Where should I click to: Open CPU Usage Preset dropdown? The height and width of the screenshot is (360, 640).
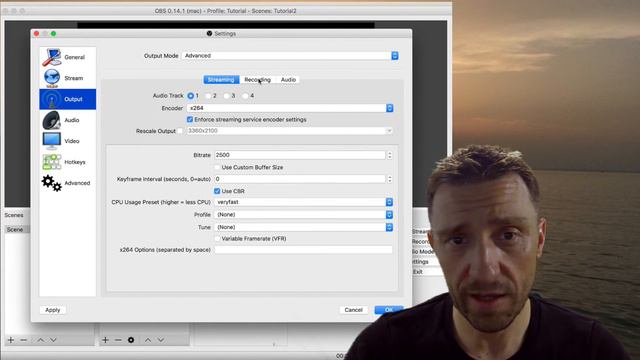(304, 202)
